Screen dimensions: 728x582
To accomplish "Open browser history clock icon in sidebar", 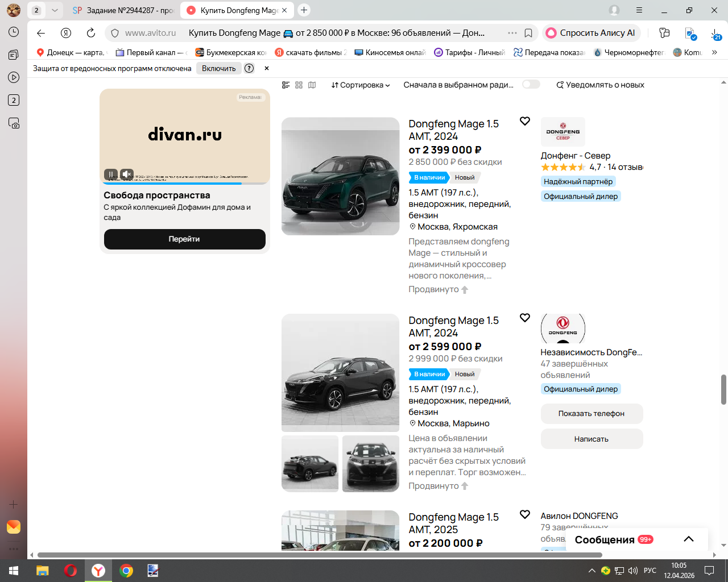I will pyautogui.click(x=14, y=32).
